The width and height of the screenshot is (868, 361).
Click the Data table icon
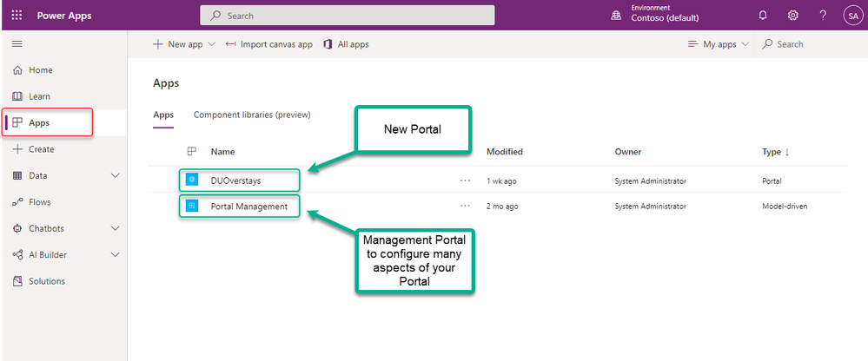(x=17, y=176)
